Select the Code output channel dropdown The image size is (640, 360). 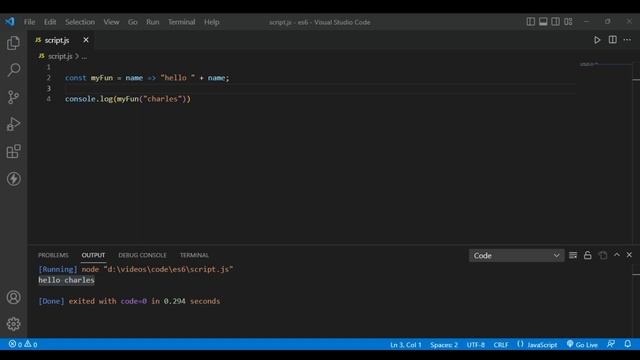click(516, 256)
